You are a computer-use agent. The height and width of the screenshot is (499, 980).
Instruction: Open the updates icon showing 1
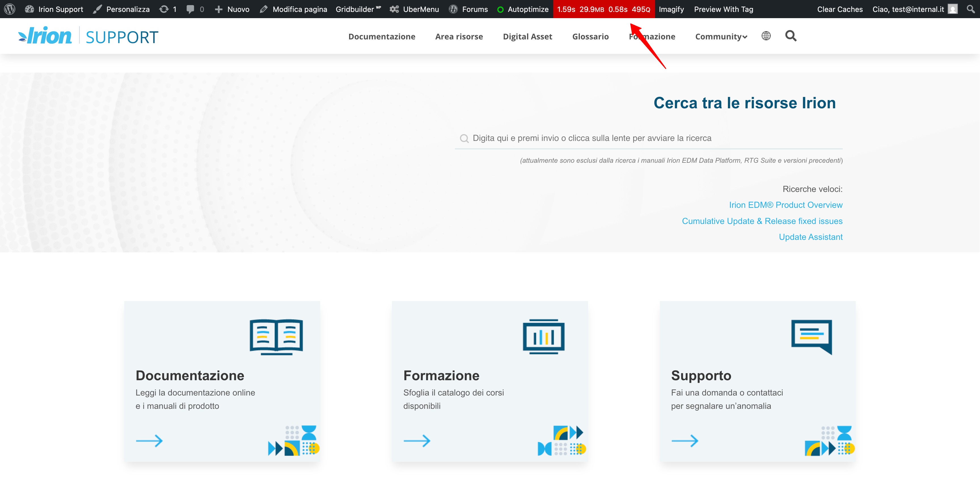[168, 9]
